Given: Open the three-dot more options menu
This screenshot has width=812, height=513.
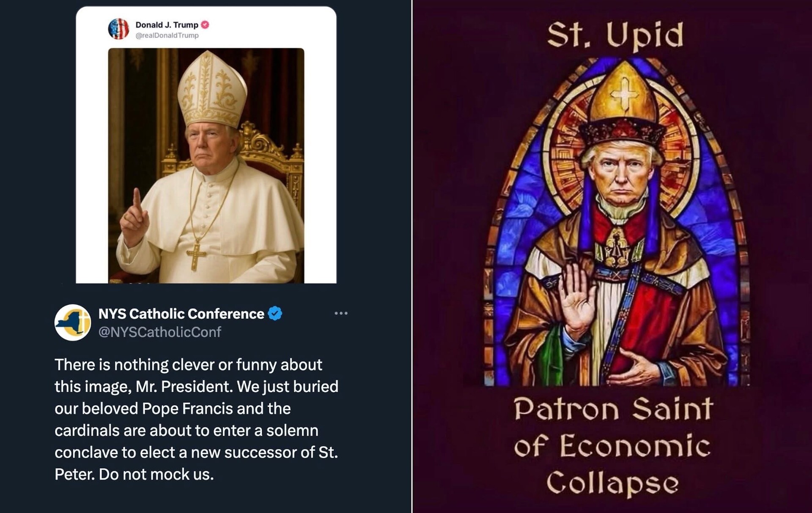Looking at the screenshot, I should [341, 313].
